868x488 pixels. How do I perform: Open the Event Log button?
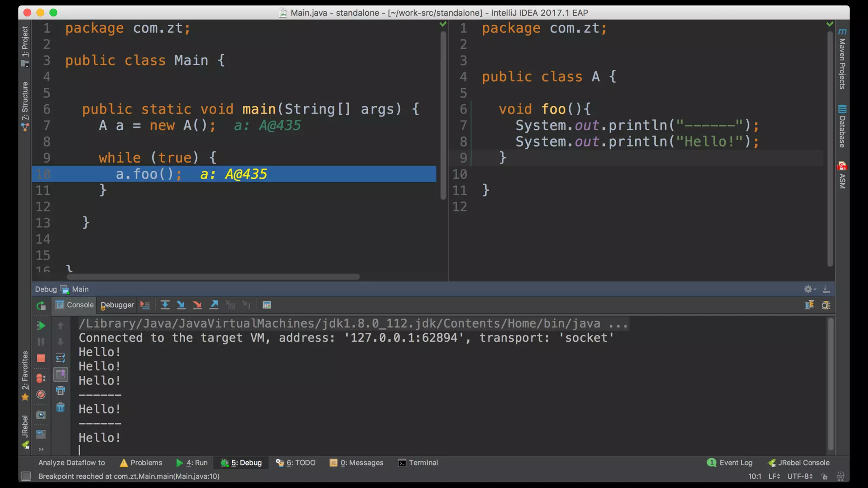[730, 463]
